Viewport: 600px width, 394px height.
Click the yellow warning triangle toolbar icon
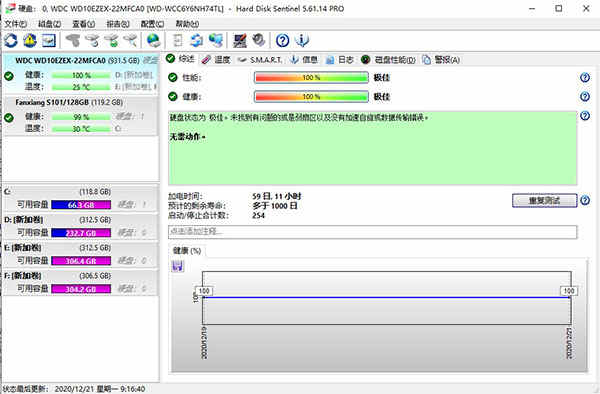pyautogui.click(x=30, y=40)
